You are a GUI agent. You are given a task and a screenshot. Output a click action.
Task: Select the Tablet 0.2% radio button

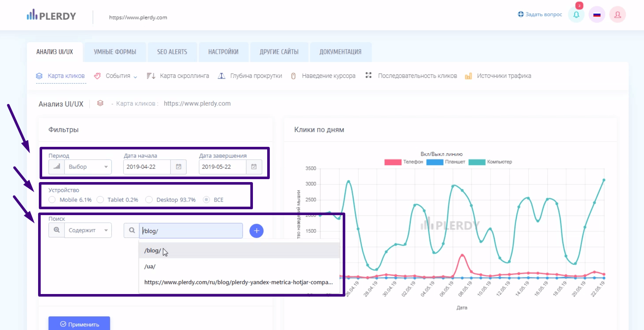pyautogui.click(x=100, y=200)
